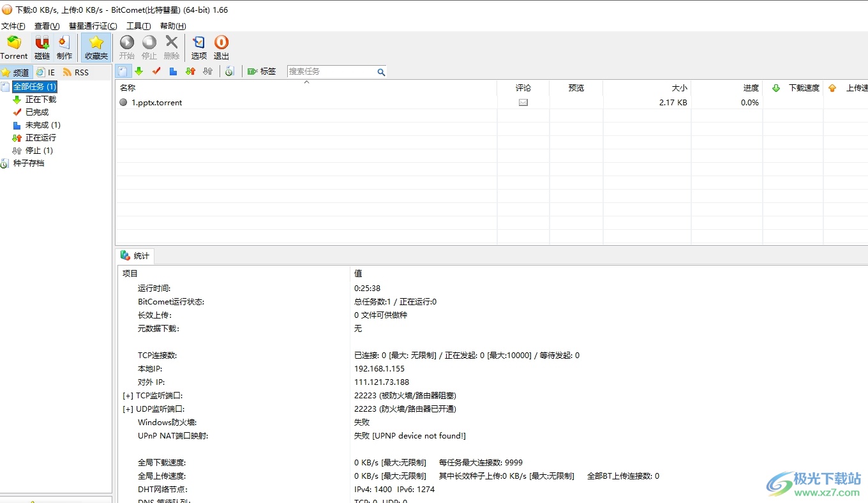Click the 值 column header in statistics

609,273
